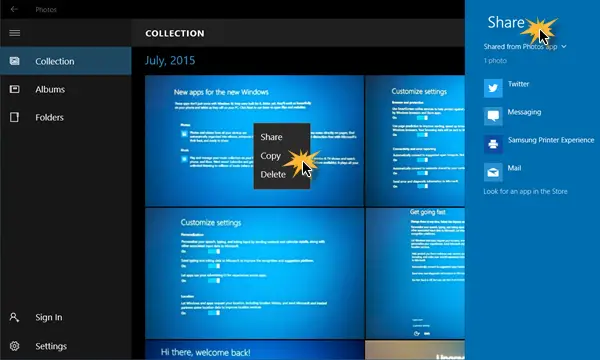Click the COLLECTION page title
Screen dimensions: 600x360
tap(175, 33)
